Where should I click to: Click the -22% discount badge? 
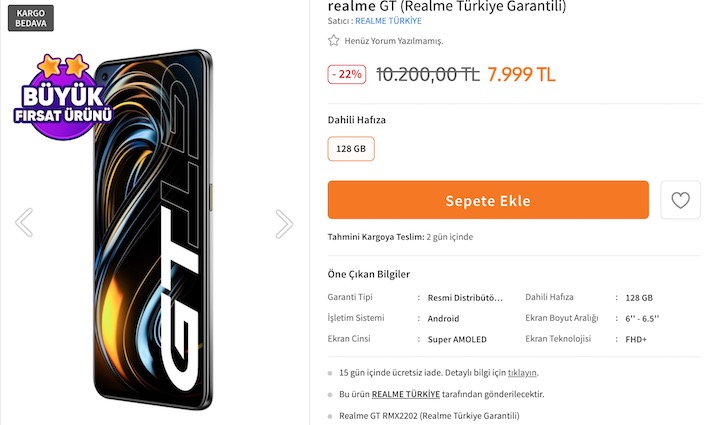[x=346, y=74]
